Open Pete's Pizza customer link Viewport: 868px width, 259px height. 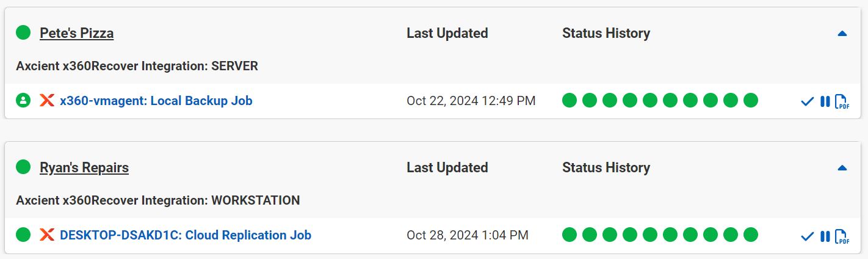(x=77, y=33)
